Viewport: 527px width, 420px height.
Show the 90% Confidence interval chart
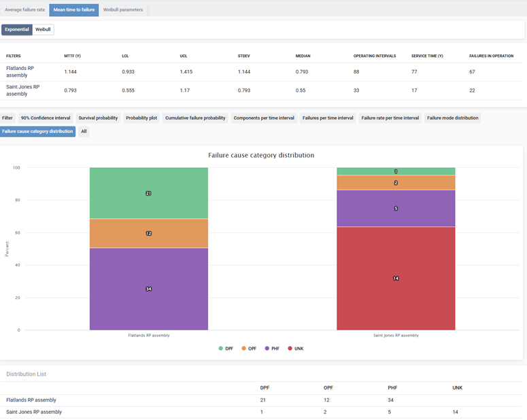46,118
